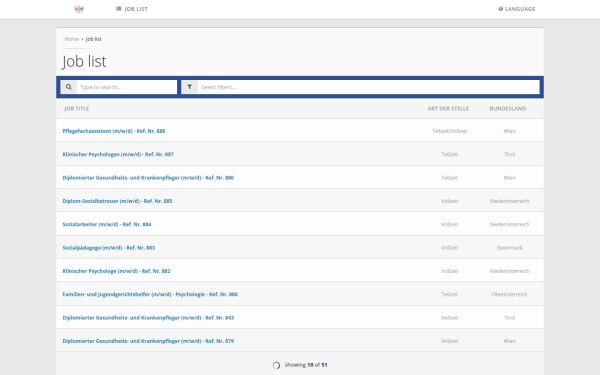The image size is (600, 375).
Task: Open the Language menu
Action: tap(517, 9)
